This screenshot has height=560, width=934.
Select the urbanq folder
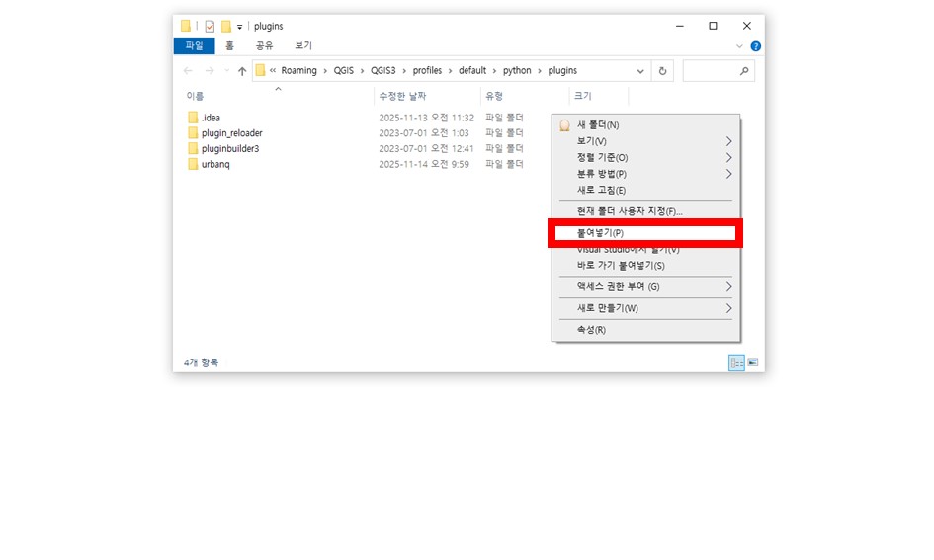pyautogui.click(x=214, y=164)
